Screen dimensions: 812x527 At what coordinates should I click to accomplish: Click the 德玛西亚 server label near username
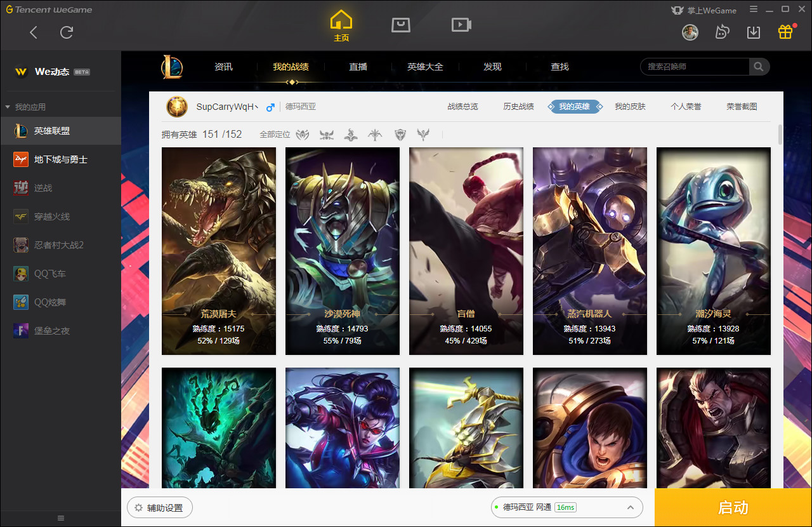301,107
